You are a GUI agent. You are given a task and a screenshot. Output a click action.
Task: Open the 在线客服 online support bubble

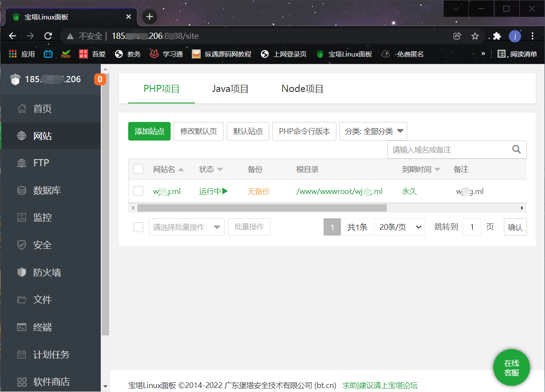pos(511,368)
